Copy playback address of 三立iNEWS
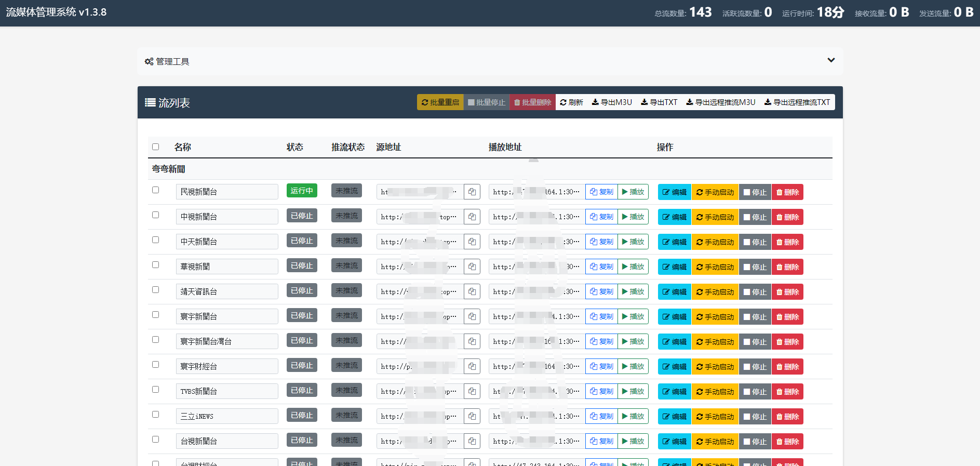Image resolution: width=980 pixels, height=466 pixels. (601, 416)
